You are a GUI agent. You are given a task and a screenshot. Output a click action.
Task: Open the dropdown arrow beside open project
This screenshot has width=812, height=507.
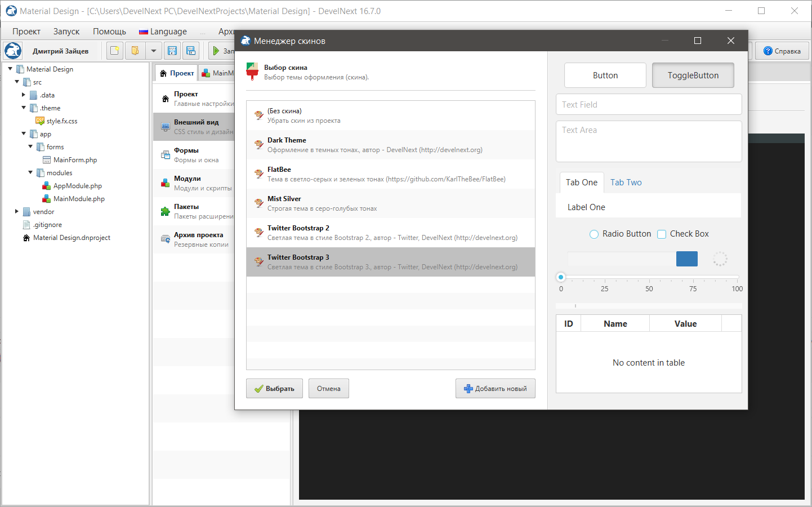point(153,51)
